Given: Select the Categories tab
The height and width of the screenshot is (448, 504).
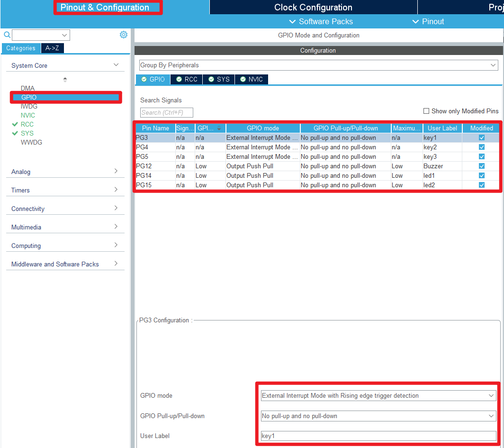Looking at the screenshot, I should click(21, 48).
